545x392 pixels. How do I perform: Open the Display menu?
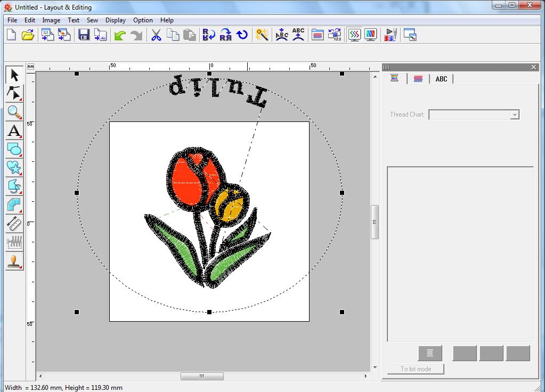(116, 20)
